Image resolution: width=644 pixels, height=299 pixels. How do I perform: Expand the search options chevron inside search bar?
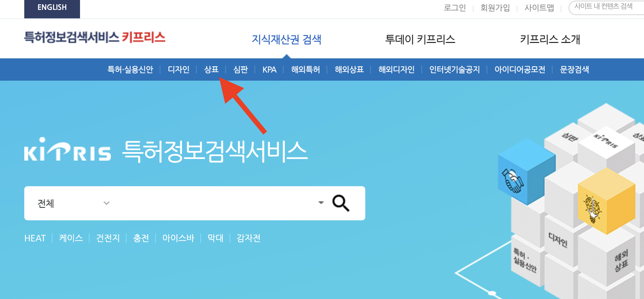click(x=320, y=203)
